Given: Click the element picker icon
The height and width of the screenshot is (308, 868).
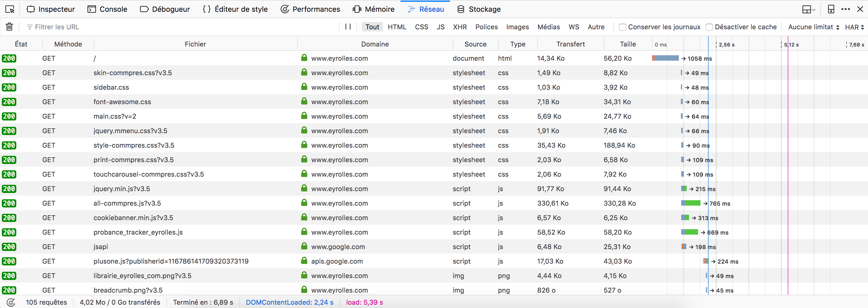Looking at the screenshot, I should pos(10,9).
